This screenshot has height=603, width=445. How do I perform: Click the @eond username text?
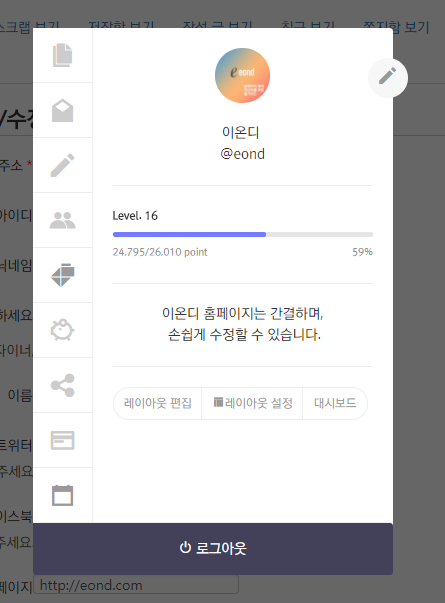(x=242, y=154)
